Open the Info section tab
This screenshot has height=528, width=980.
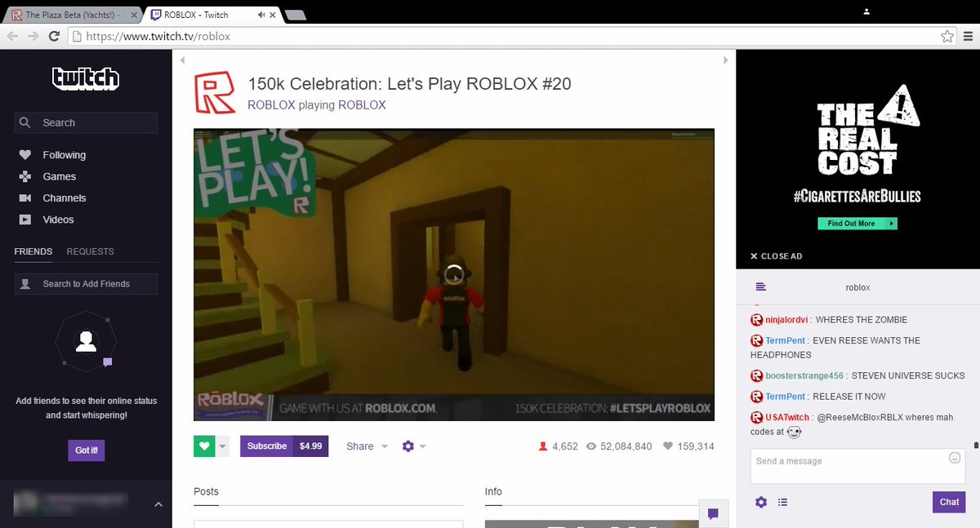click(493, 491)
